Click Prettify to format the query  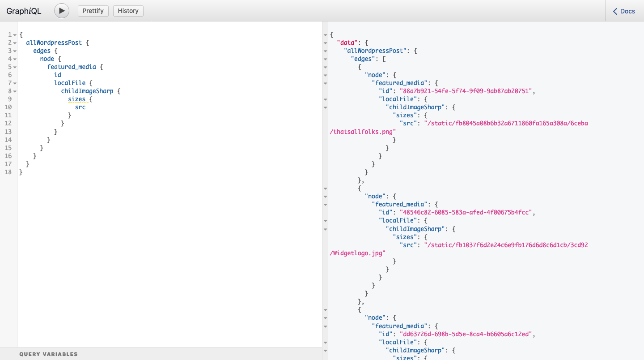[93, 11]
